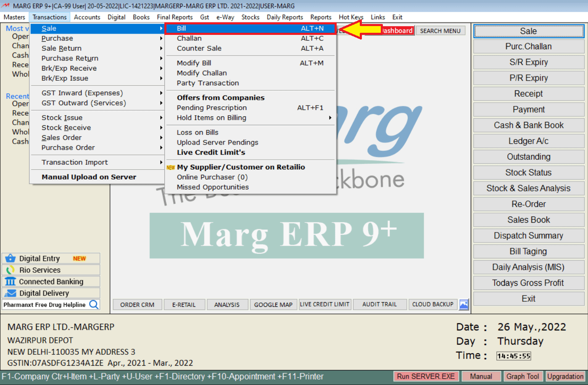This screenshot has height=385, width=588.
Task: Select Missed Opportunities entry
Action: coord(250,187)
